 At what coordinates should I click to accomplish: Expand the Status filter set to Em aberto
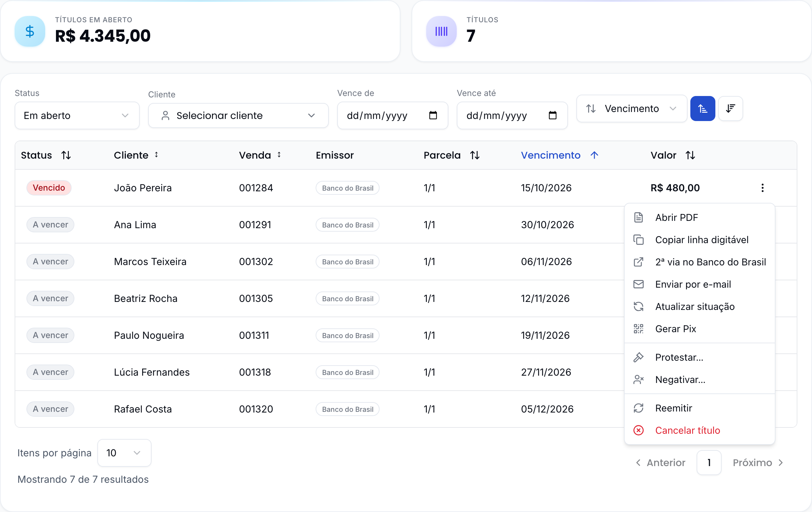[77, 115]
